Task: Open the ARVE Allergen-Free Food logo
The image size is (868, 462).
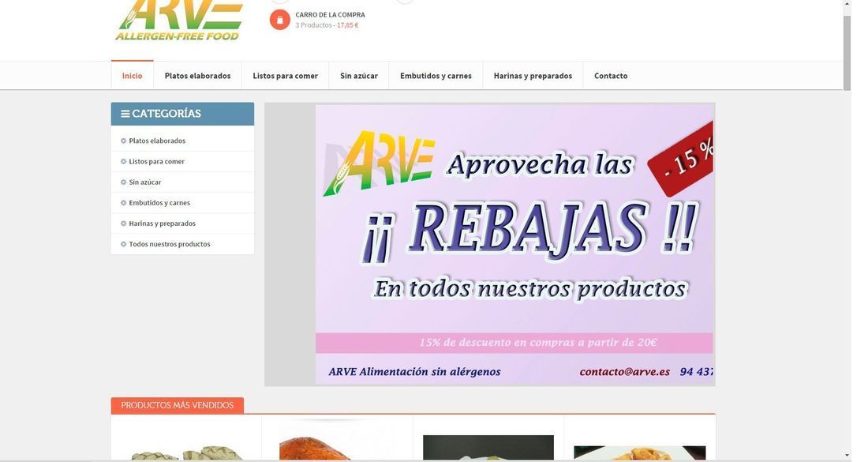Action: pyautogui.click(x=179, y=21)
